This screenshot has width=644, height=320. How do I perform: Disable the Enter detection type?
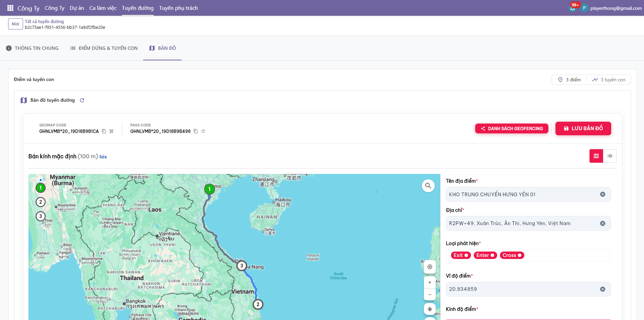[x=492, y=255]
